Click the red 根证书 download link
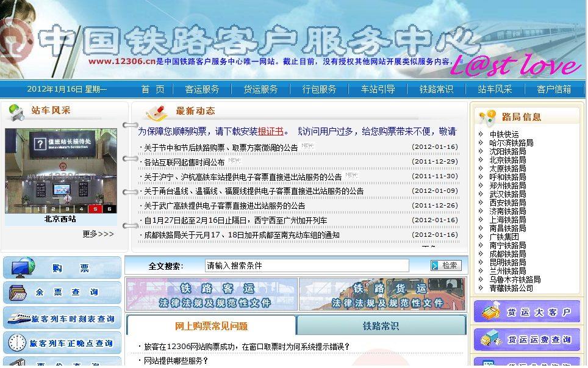The height and width of the screenshot is (368, 588). [x=270, y=131]
